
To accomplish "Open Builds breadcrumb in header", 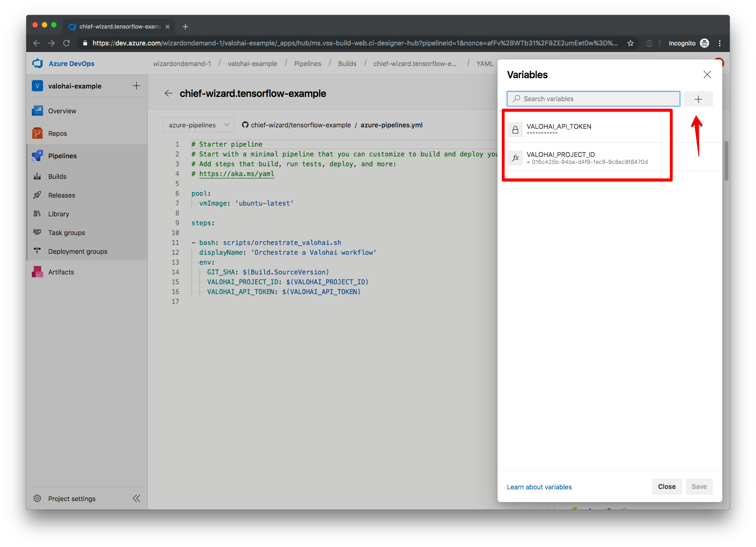I will click(347, 64).
